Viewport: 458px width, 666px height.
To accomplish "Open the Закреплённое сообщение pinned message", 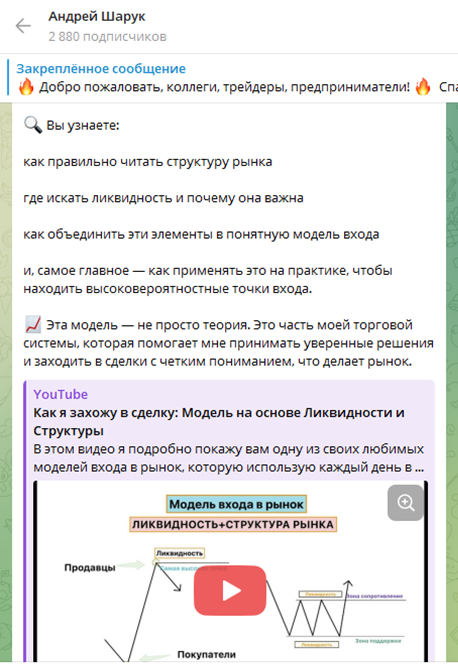I will click(x=101, y=68).
